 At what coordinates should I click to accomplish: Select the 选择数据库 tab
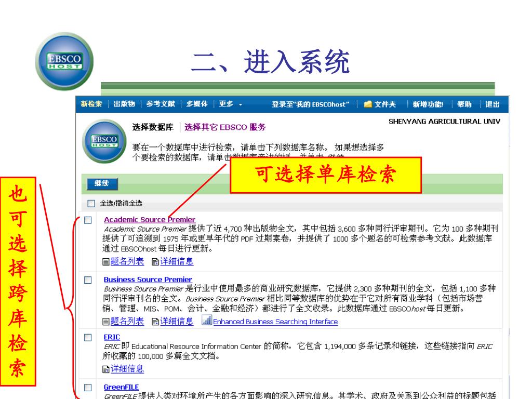[153, 127]
